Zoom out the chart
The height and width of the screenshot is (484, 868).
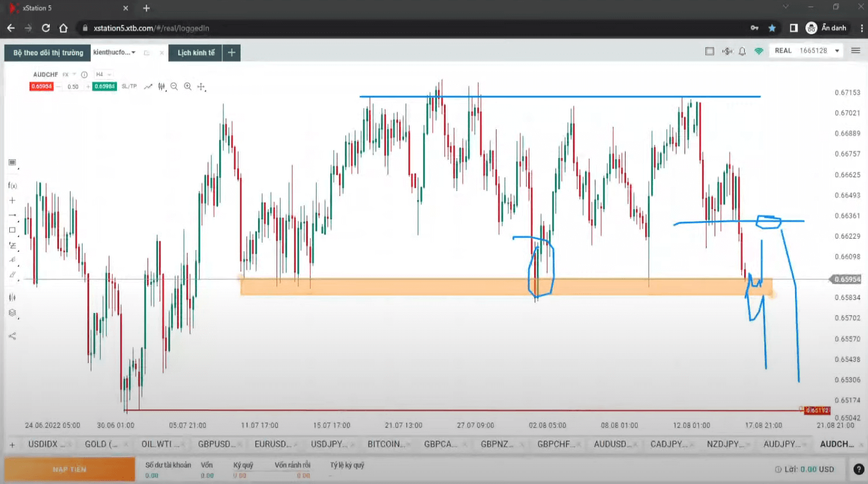[x=174, y=86]
